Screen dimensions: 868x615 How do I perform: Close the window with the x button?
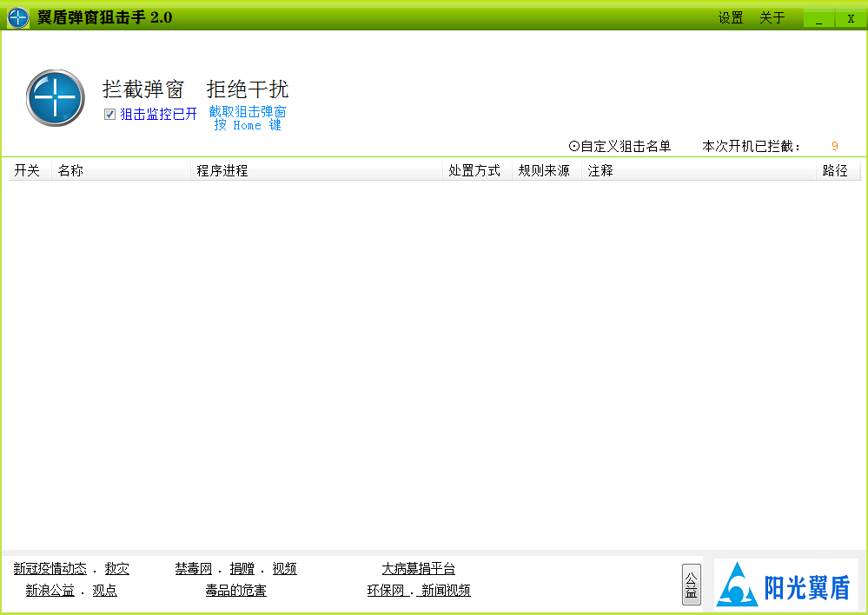[851, 18]
